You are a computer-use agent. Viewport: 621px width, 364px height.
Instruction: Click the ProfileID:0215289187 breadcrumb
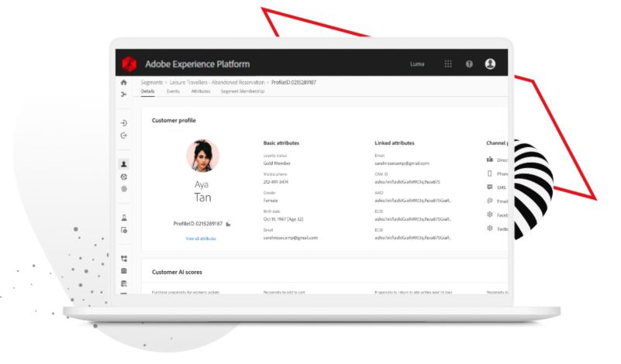click(x=294, y=82)
